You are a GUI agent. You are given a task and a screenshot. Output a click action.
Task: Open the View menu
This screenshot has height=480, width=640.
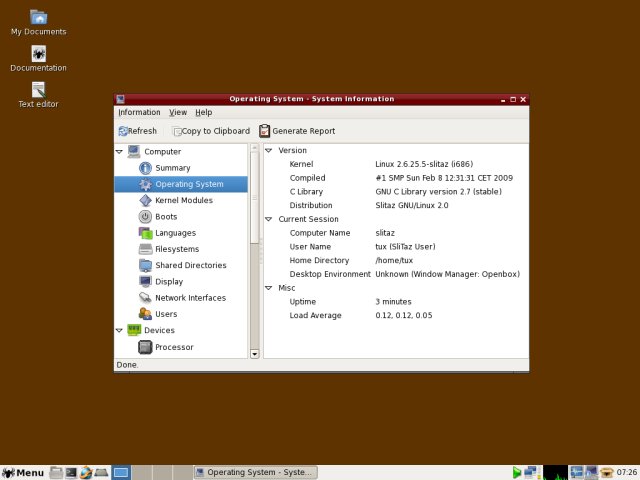pos(178,112)
